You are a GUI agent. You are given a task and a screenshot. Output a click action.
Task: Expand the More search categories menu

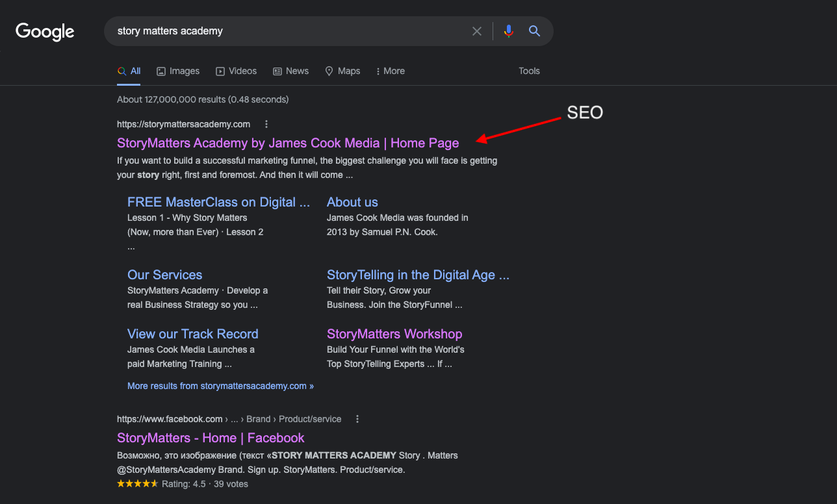coord(391,71)
